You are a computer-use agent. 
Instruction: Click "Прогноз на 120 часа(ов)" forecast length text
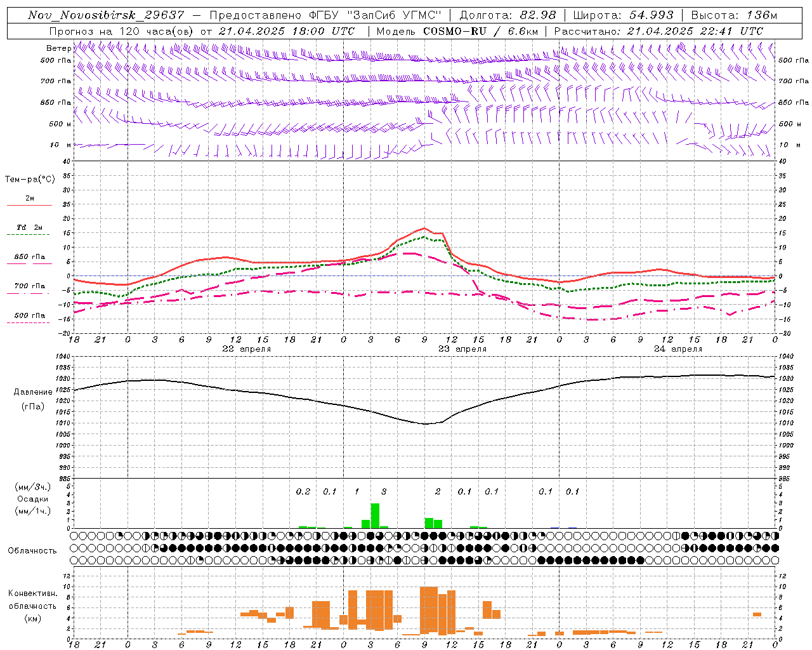pos(122,31)
